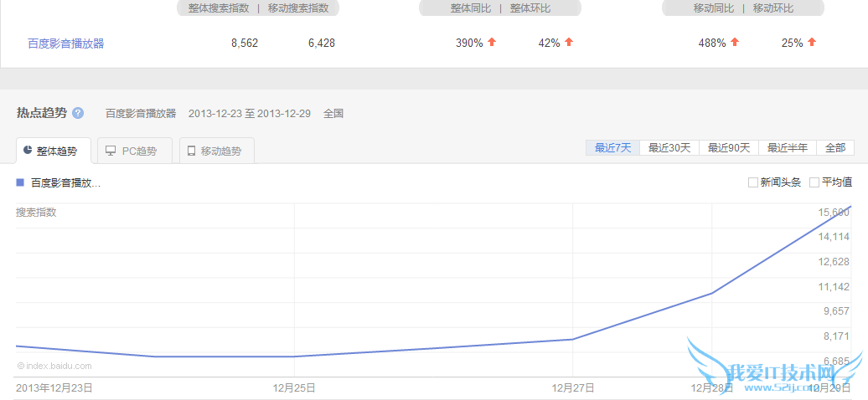Viewport: 868px width, 400px height.
Task: Click the 11,142 y-axis value
Action: (833, 286)
